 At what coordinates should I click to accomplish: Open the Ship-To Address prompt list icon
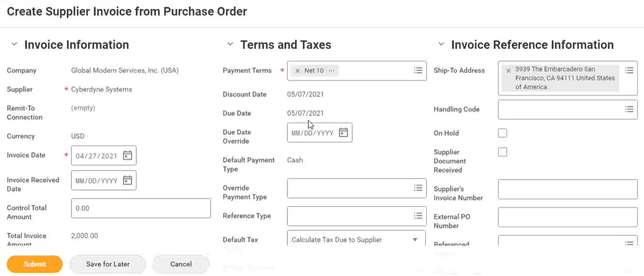coord(629,70)
